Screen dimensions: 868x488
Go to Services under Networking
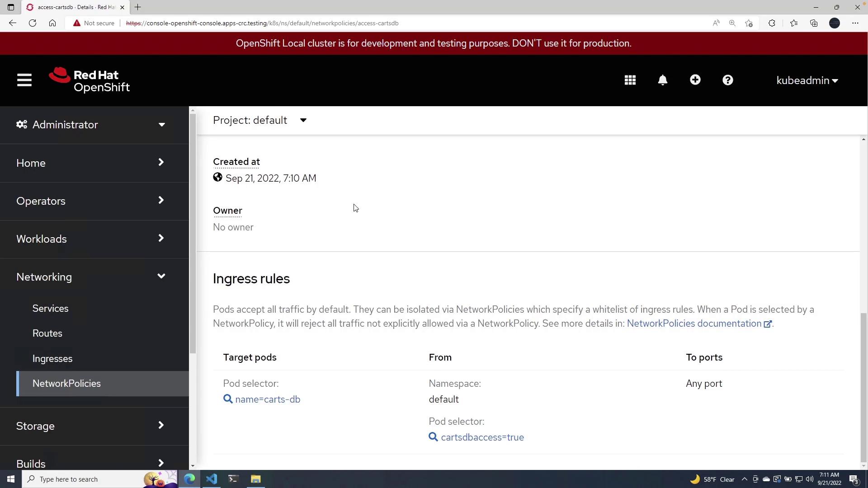tap(50, 309)
